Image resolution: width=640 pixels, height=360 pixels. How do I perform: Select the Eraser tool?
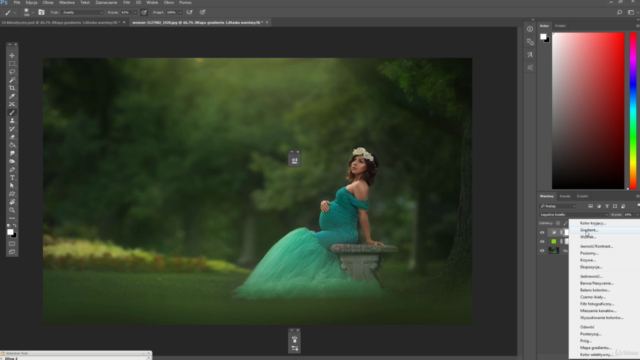click(x=12, y=137)
